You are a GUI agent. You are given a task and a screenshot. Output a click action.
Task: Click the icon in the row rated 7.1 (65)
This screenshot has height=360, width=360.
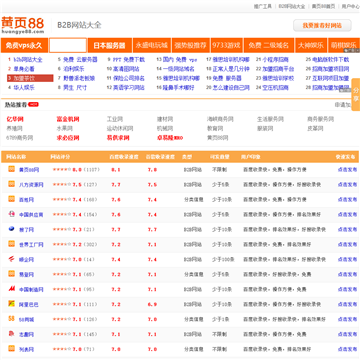click(12, 274)
